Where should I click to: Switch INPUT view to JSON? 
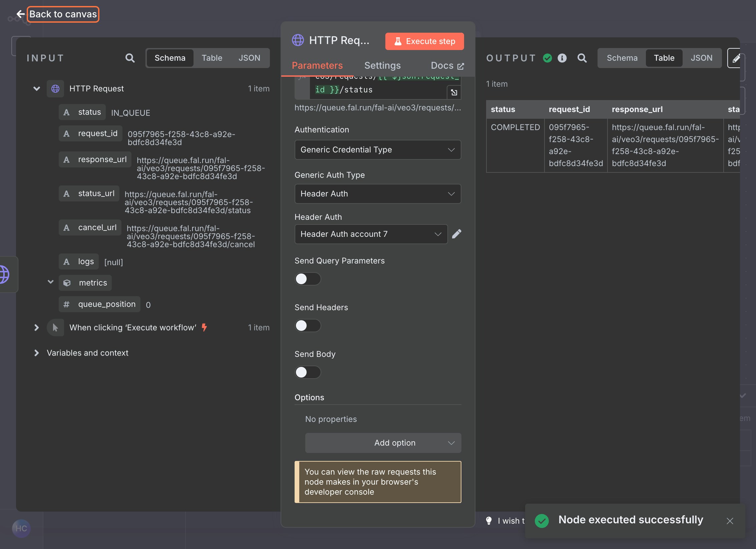pos(249,58)
